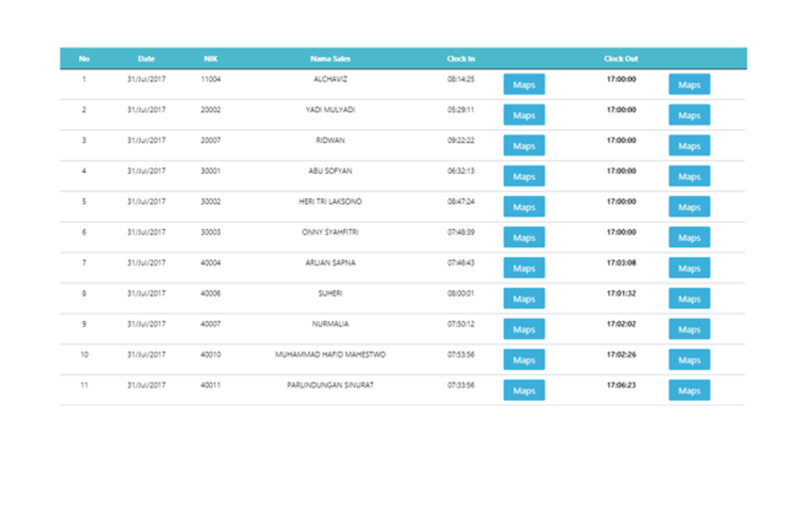Open Clock Out Maps for ALCHAVIZ
This screenshot has height=522, width=812.
coord(689,85)
